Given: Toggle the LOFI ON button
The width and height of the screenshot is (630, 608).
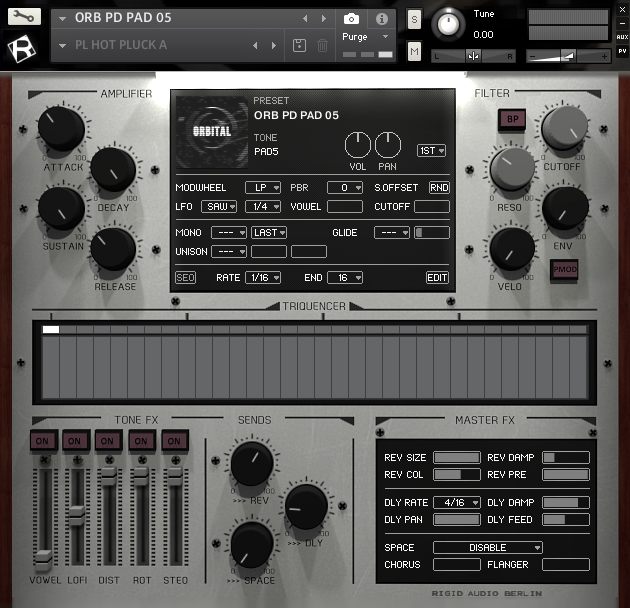Looking at the screenshot, I should pos(75,441).
